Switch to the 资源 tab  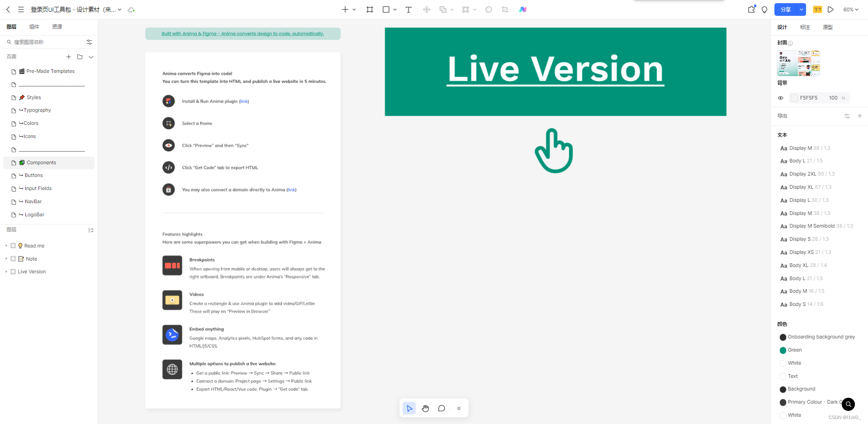[57, 27]
